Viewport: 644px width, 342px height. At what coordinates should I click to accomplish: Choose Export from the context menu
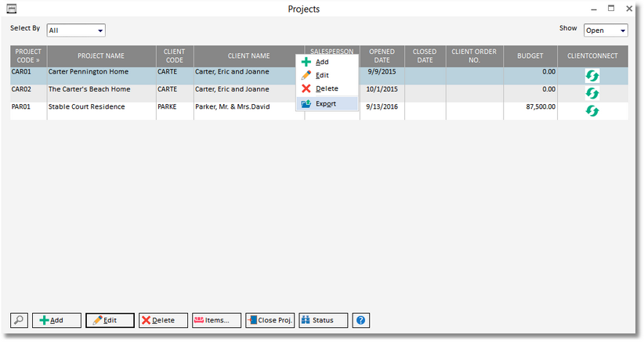point(327,104)
